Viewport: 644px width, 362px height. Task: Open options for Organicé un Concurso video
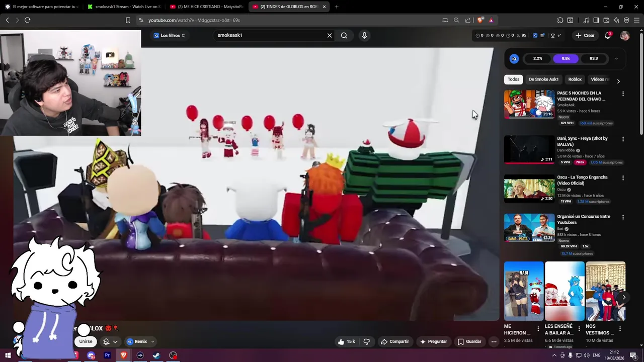[623, 217]
